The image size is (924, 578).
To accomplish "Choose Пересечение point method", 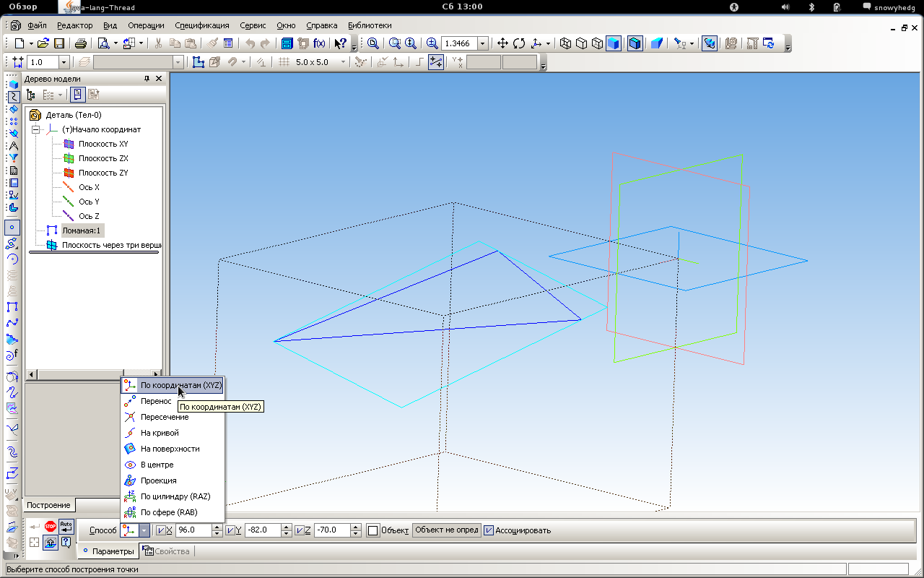I will click(x=173, y=417).
